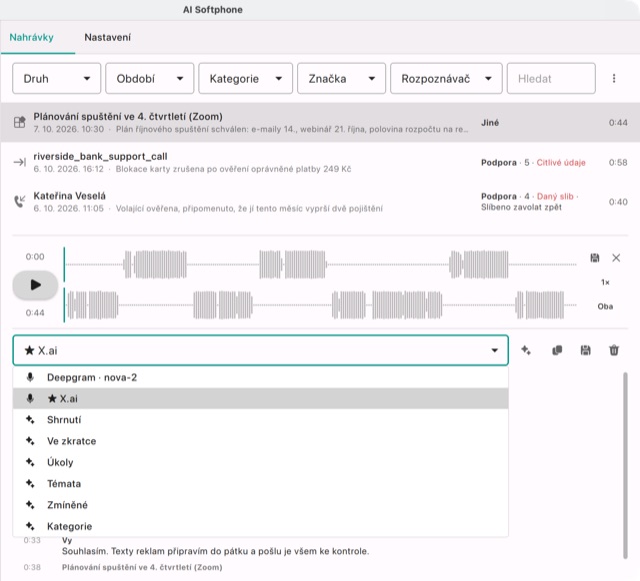Click the import arrow icon of riverside_bank_support_call

(20, 162)
